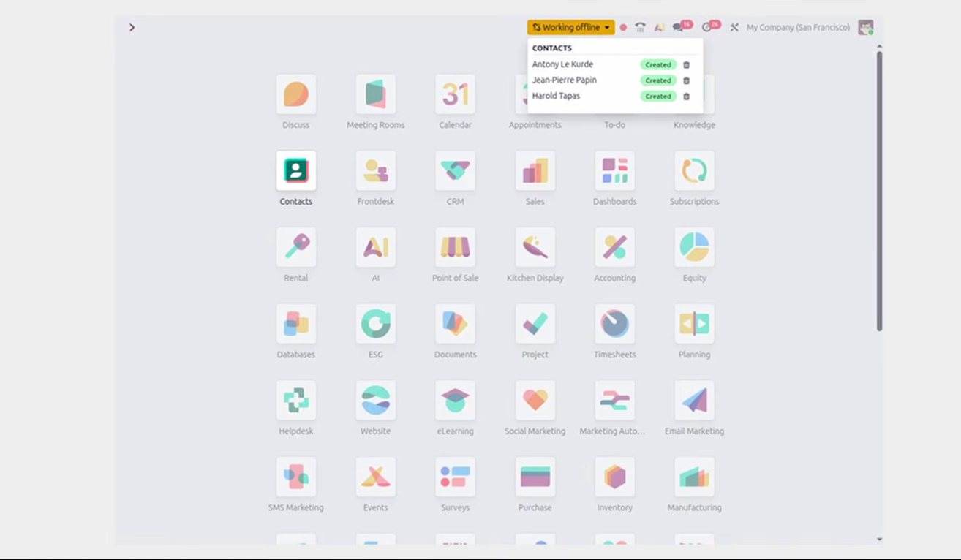Image resolution: width=961 pixels, height=560 pixels.
Task: Click the scrollbar up arrow
Action: tap(879, 46)
